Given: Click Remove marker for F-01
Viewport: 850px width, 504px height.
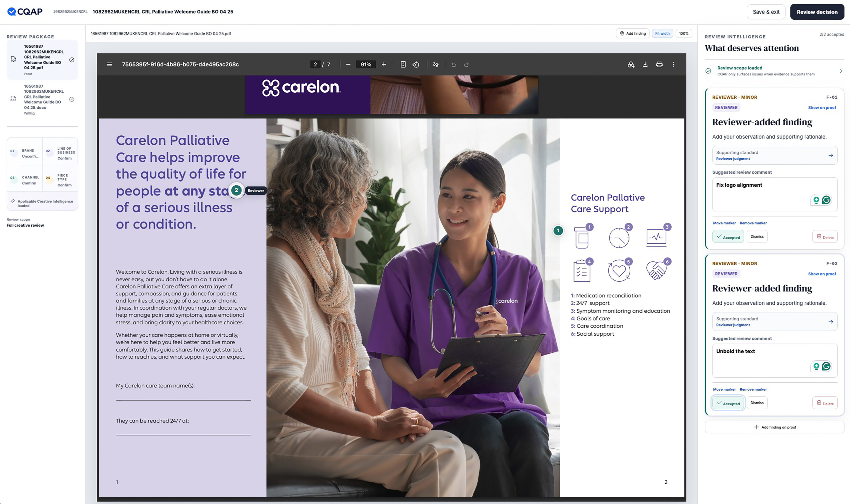Looking at the screenshot, I should coord(753,223).
